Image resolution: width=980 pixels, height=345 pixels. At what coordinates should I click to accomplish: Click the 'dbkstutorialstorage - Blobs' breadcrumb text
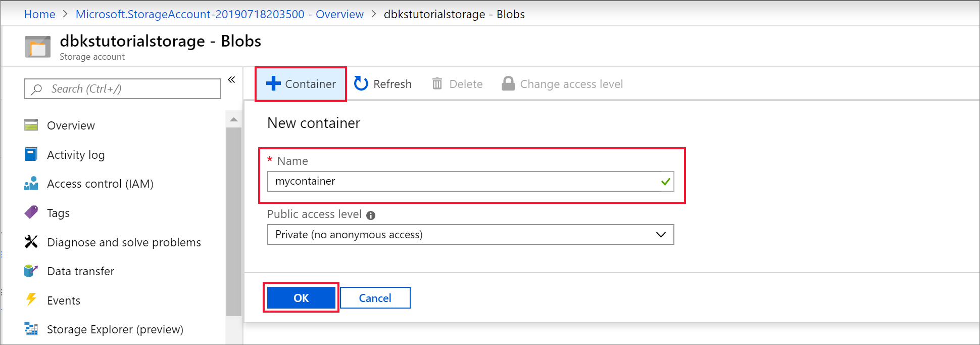click(454, 14)
